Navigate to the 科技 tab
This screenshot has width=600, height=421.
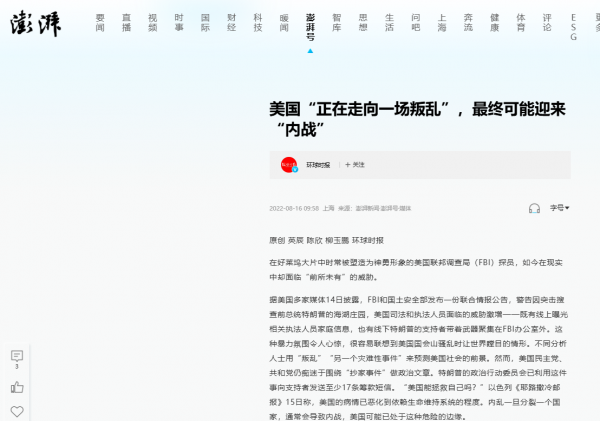pyautogui.click(x=257, y=23)
